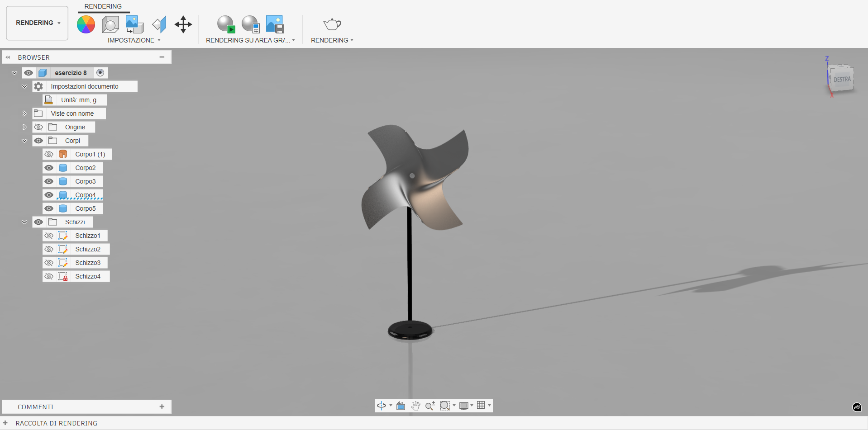
Task: Open Texture Map Controls in Impostazione group
Action: point(134,24)
